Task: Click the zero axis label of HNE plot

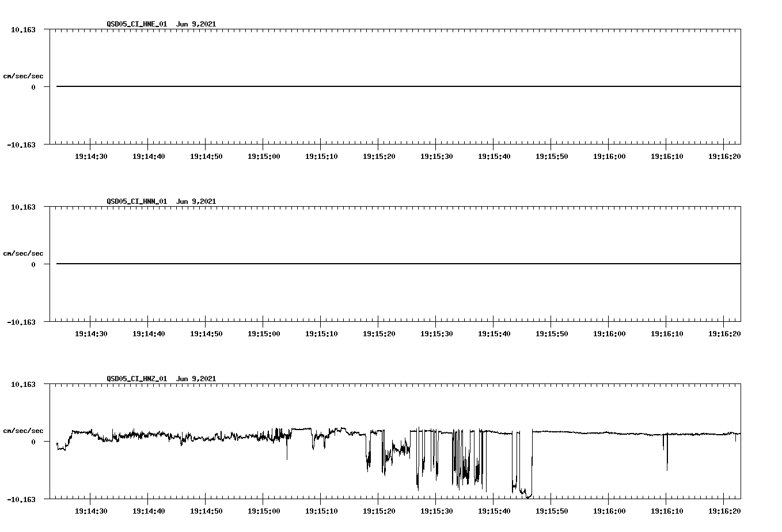Action: [33, 88]
